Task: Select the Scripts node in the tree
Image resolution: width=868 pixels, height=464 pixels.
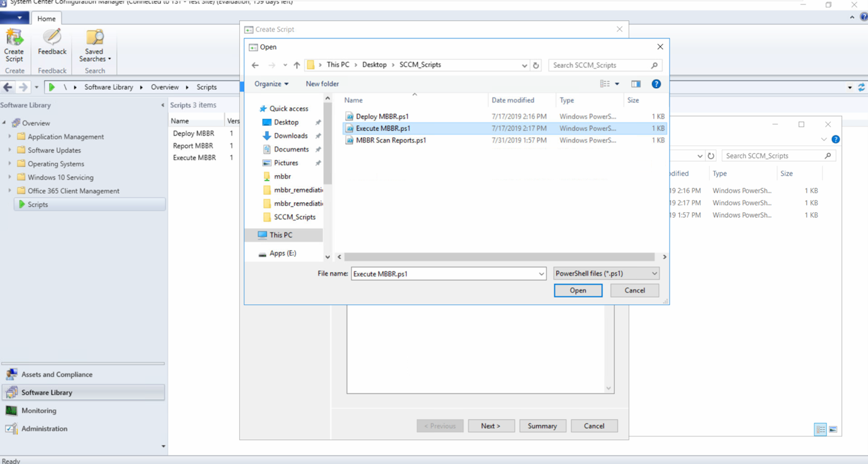Action: [x=89, y=205]
